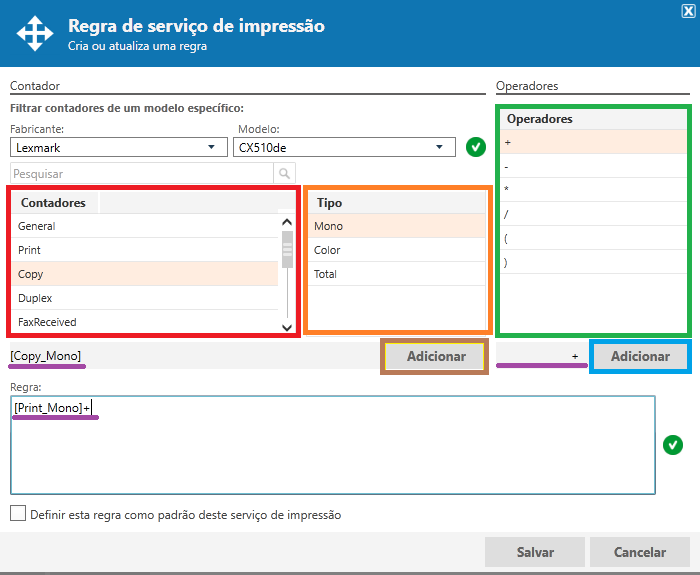Choose the Color type
This screenshot has height=575, width=700.
pos(328,250)
